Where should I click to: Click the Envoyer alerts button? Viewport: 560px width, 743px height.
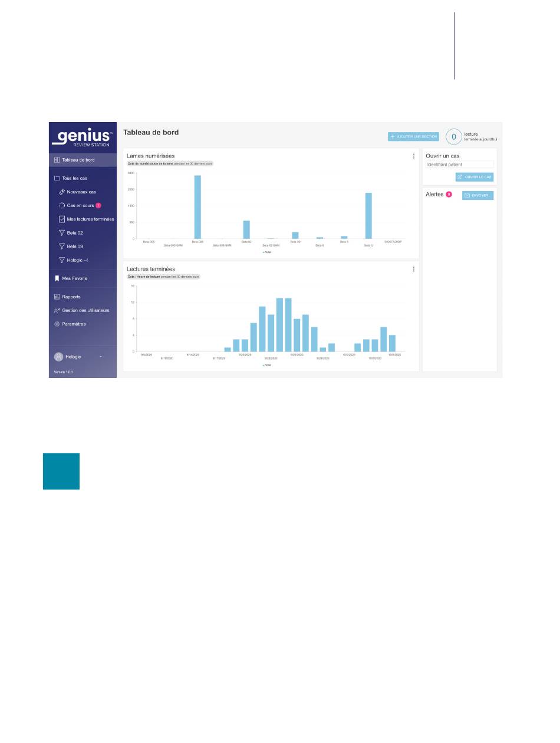(x=478, y=195)
